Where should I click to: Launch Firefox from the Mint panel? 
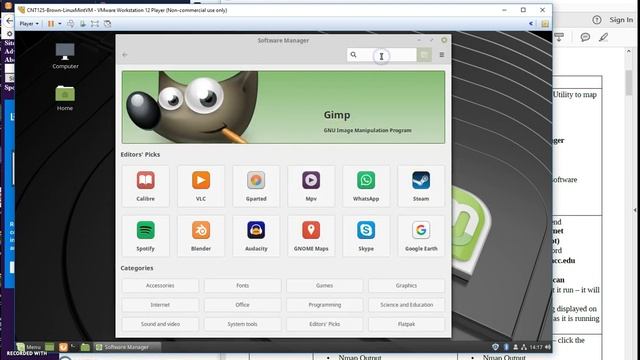click(x=63, y=347)
